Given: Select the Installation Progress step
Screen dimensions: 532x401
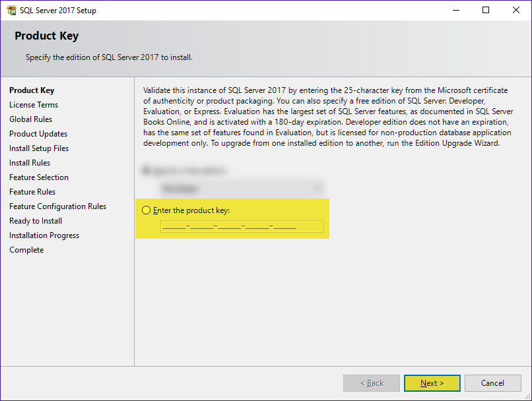Looking at the screenshot, I should [44, 235].
